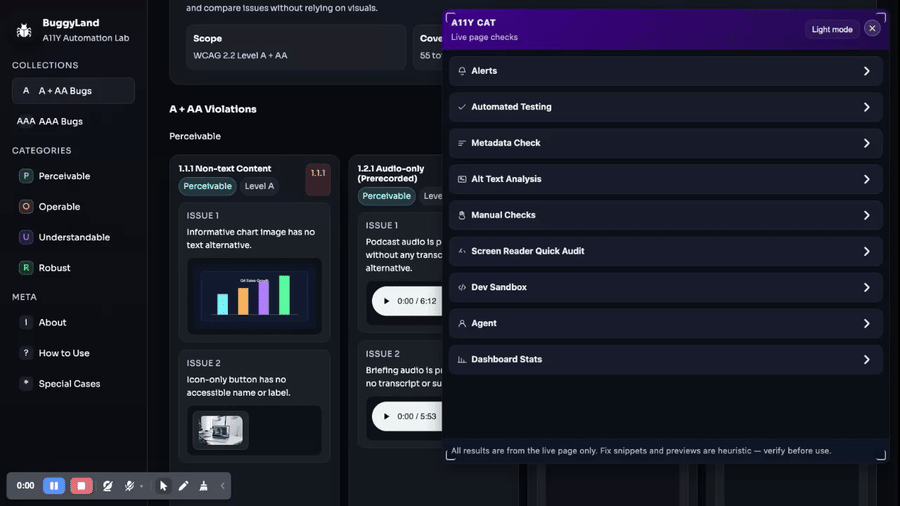Viewport: 900px width, 506px height.
Task: Click the bar chart image thumbnail
Action: point(254,296)
